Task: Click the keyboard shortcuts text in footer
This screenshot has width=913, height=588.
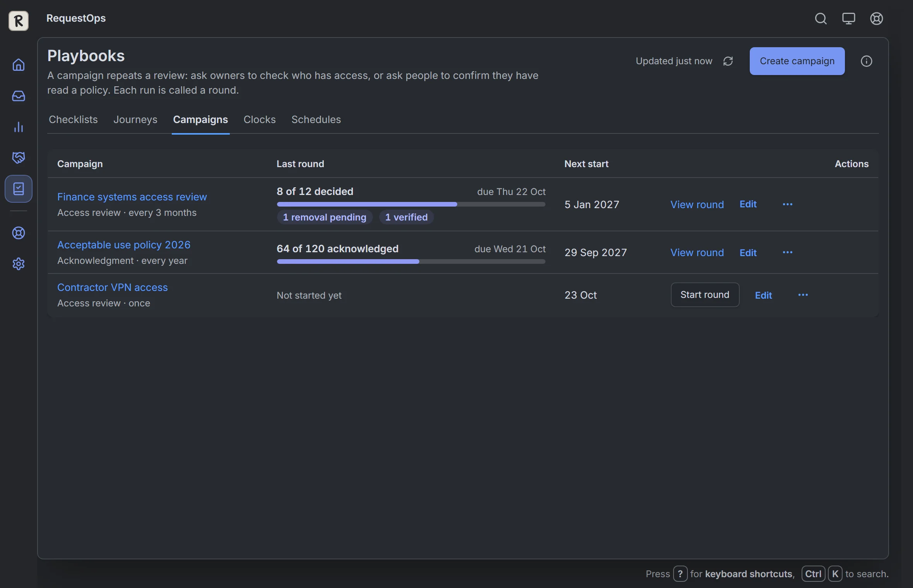Action: [749, 574]
